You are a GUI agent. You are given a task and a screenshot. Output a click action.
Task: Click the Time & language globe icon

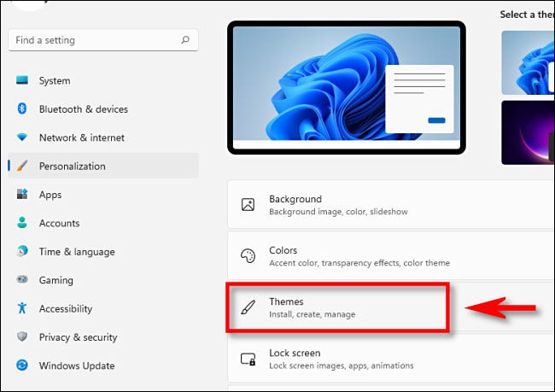tap(22, 251)
